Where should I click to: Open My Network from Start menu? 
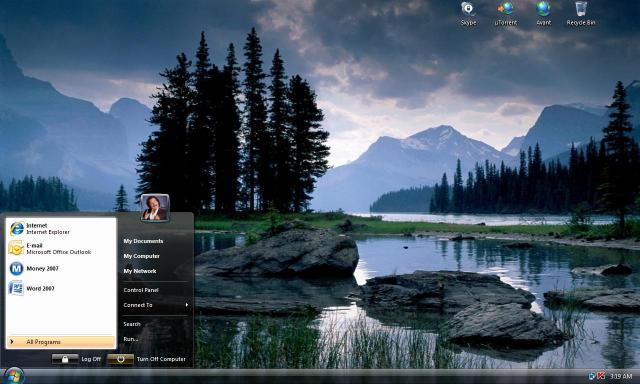click(x=140, y=271)
